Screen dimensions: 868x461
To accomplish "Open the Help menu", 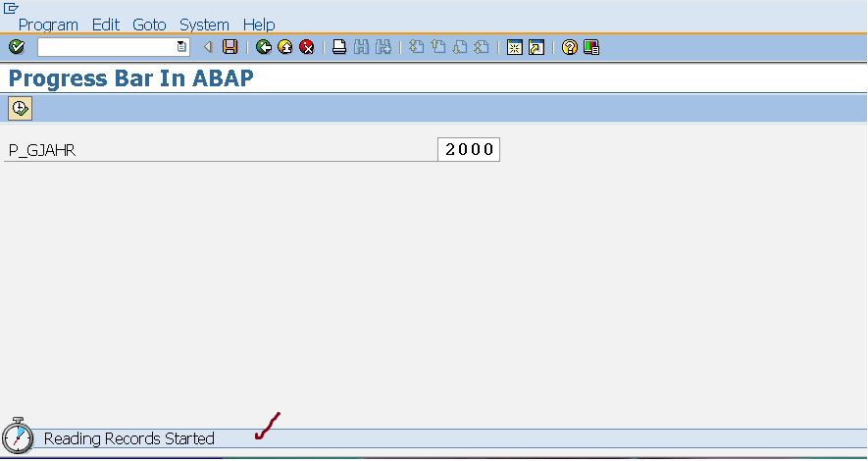I will pyautogui.click(x=259, y=25).
